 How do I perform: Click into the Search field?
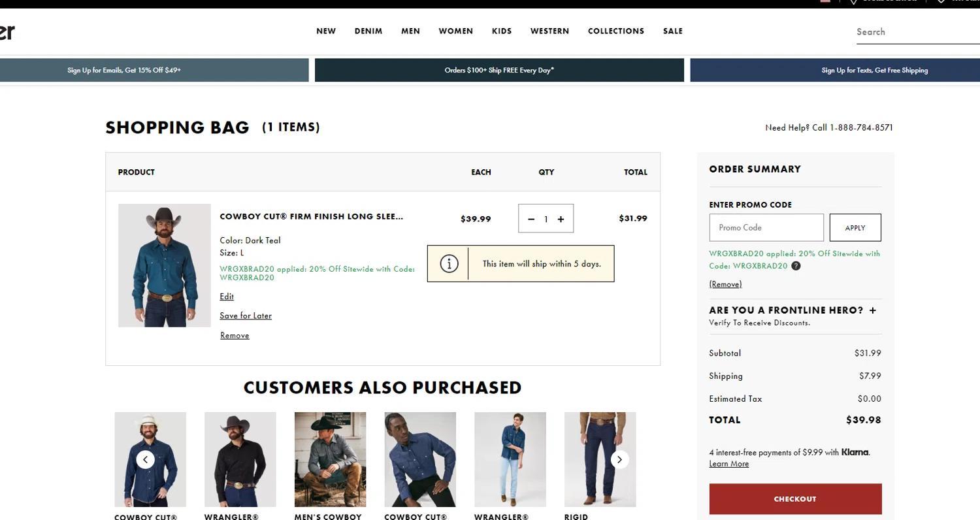917,32
